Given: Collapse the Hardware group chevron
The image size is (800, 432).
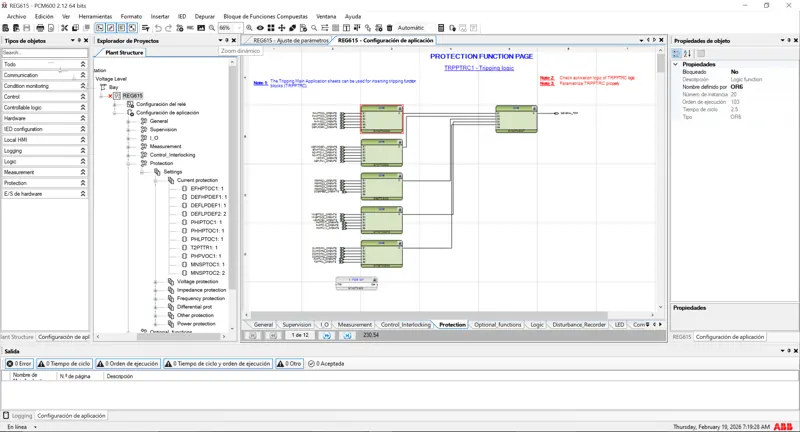Looking at the screenshot, I should [x=83, y=118].
